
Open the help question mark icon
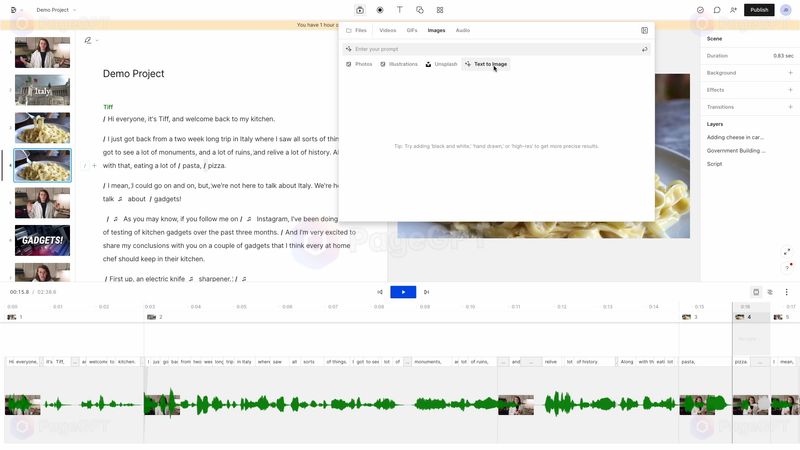point(788,267)
